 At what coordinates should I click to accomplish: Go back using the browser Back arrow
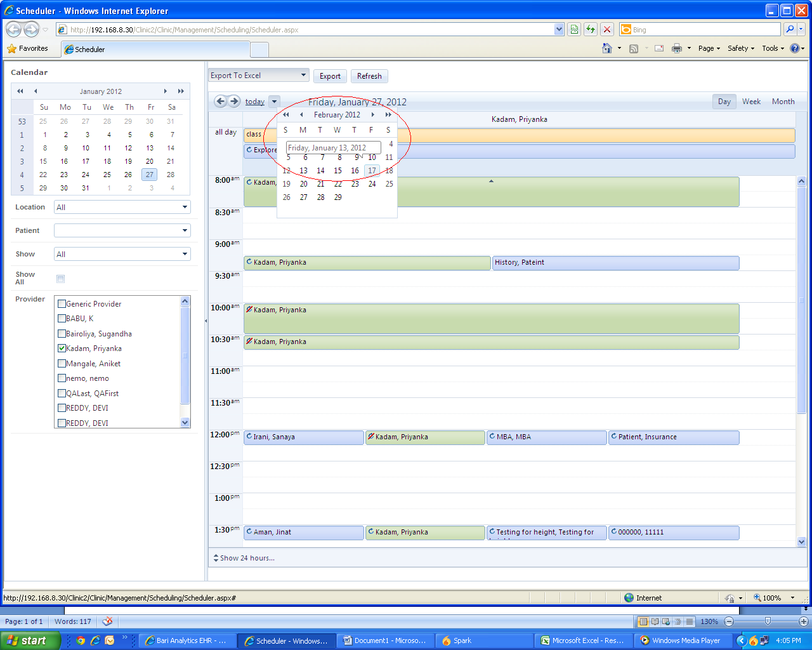click(13, 29)
